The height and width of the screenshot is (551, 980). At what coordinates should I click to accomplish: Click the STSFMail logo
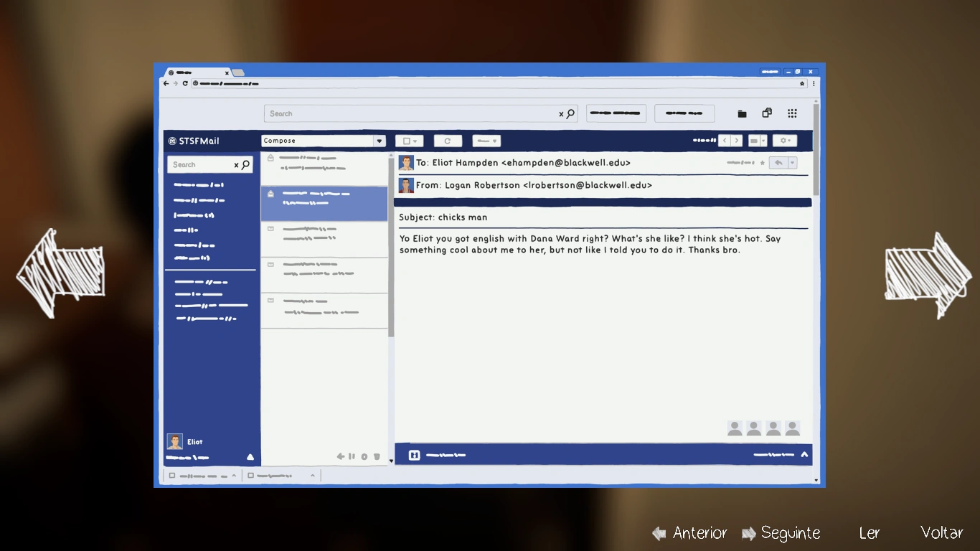(194, 141)
